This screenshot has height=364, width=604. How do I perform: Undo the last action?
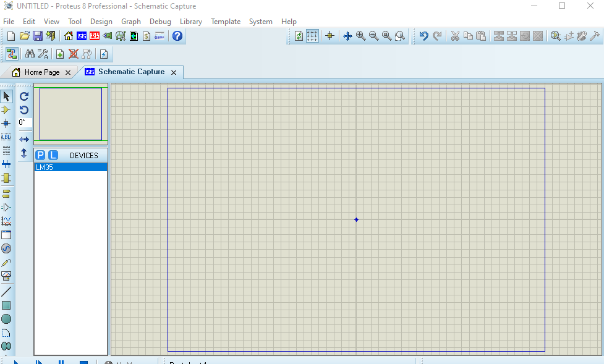(x=423, y=36)
